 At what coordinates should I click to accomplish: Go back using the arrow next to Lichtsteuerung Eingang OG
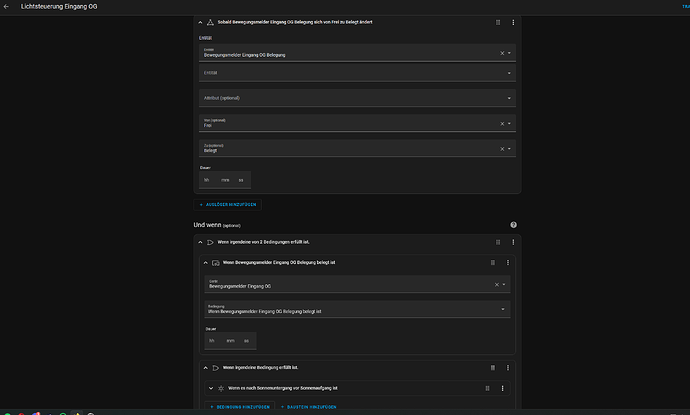pos(6,7)
